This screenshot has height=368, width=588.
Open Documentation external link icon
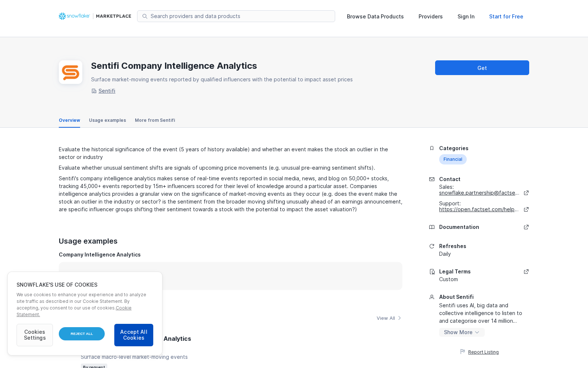(526, 227)
